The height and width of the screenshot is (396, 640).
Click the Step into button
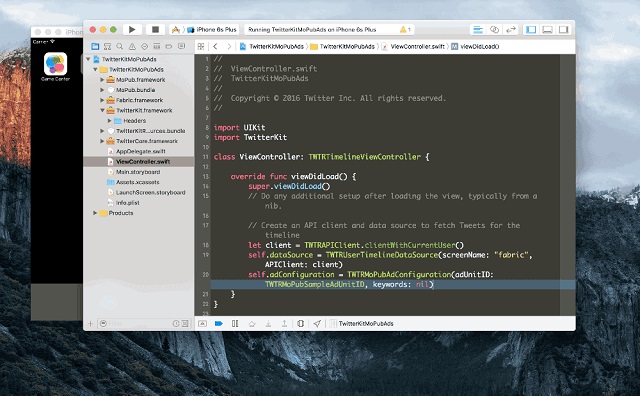tap(268, 324)
